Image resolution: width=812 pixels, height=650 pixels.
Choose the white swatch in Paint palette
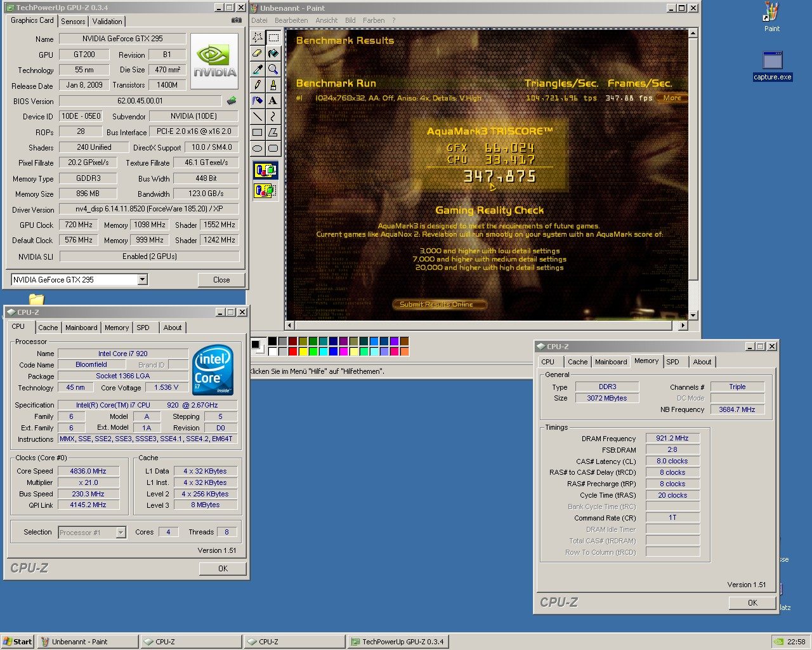pyautogui.click(x=272, y=351)
